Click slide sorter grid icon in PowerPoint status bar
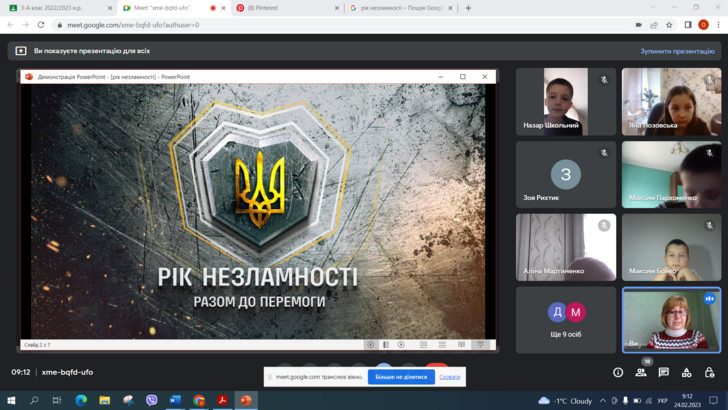The height and width of the screenshot is (410, 728). pos(442,345)
